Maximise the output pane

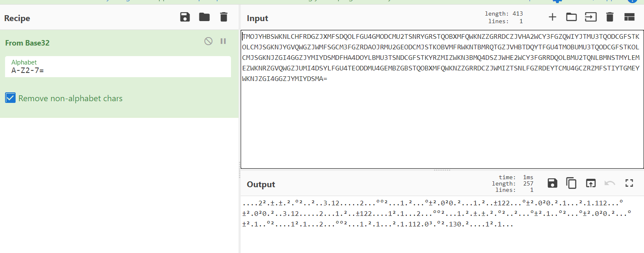click(x=629, y=183)
